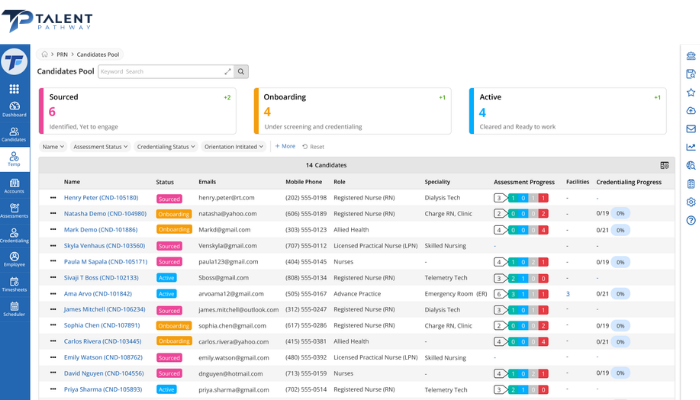Click the envelope mail icon in right panel
The image size is (700, 400).
point(691,129)
